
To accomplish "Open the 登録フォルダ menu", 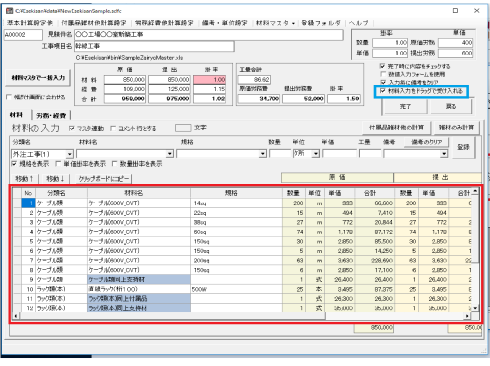I will pyautogui.click(x=321, y=23).
